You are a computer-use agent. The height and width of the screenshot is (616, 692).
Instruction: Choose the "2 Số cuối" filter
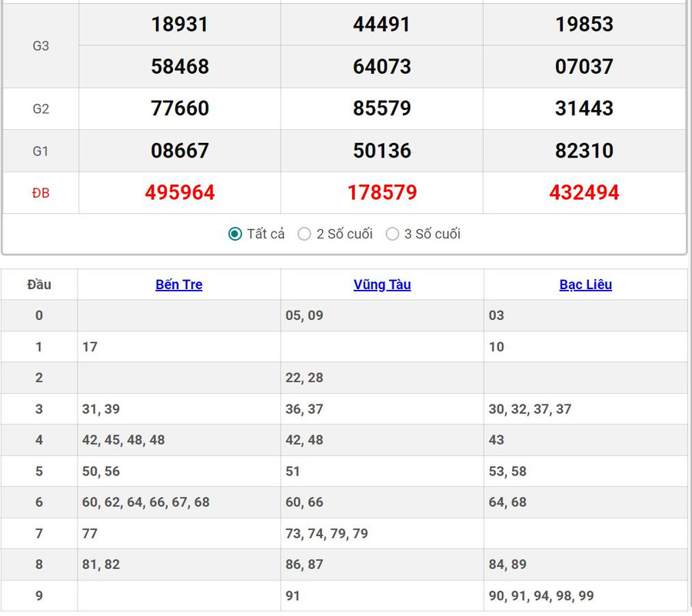(304, 234)
